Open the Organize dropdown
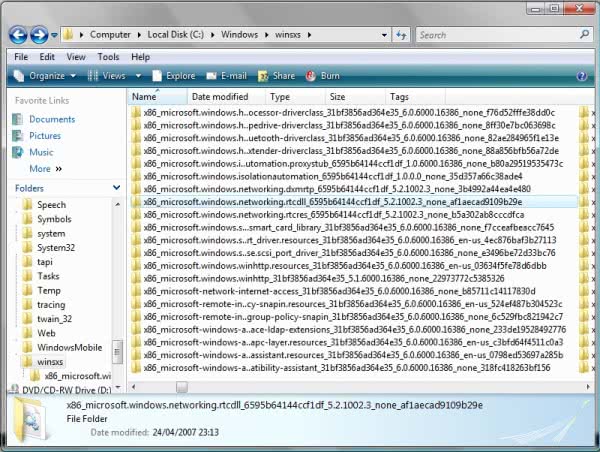 (45, 76)
